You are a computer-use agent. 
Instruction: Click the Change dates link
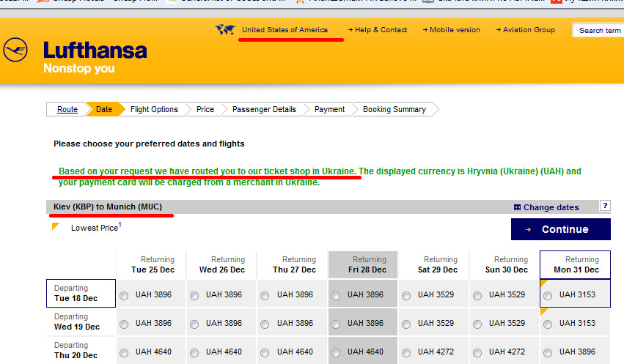551,207
